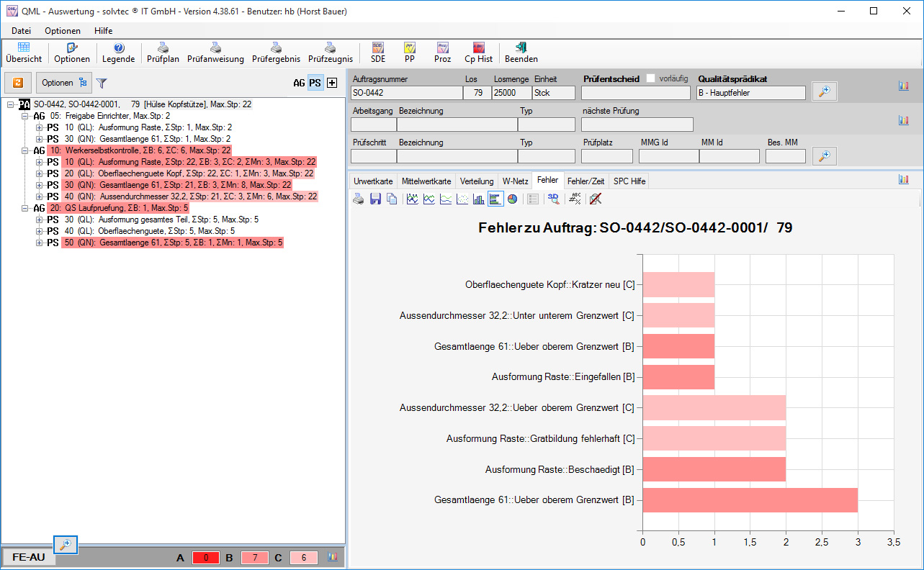Viewport: 924px width, 570px height.
Task: Expand PS 20 Oberflaechenguete Kopf node
Action: click(x=40, y=173)
